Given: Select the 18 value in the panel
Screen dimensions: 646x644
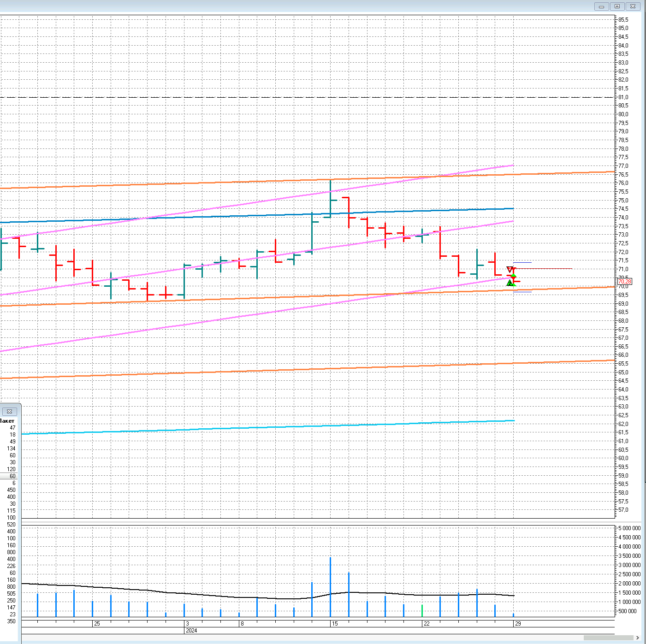Looking at the screenshot, I should click(x=12, y=435).
